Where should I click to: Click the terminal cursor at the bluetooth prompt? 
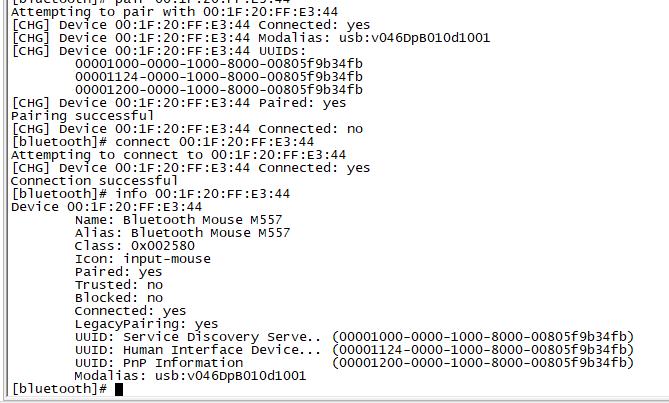119,389
